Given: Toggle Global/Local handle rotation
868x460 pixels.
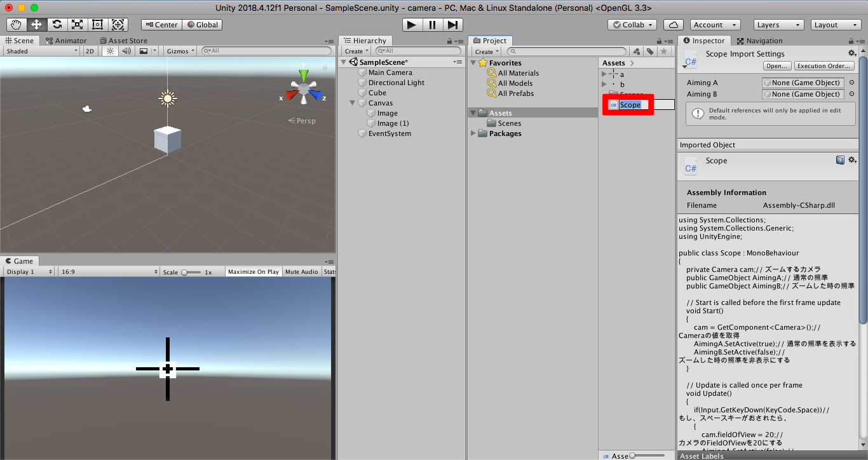Looking at the screenshot, I should click(202, 25).
